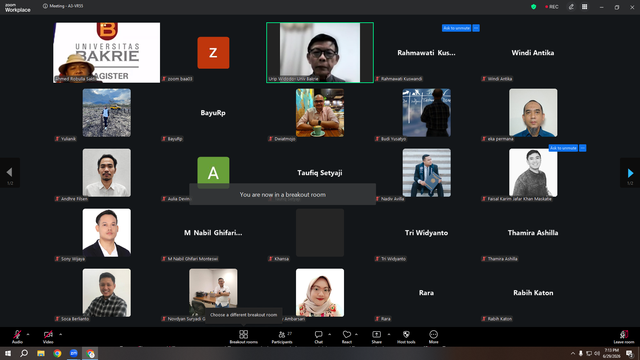
Task: Click the 'Taufiq Setyaji' name tile
Action: point(320,173)
